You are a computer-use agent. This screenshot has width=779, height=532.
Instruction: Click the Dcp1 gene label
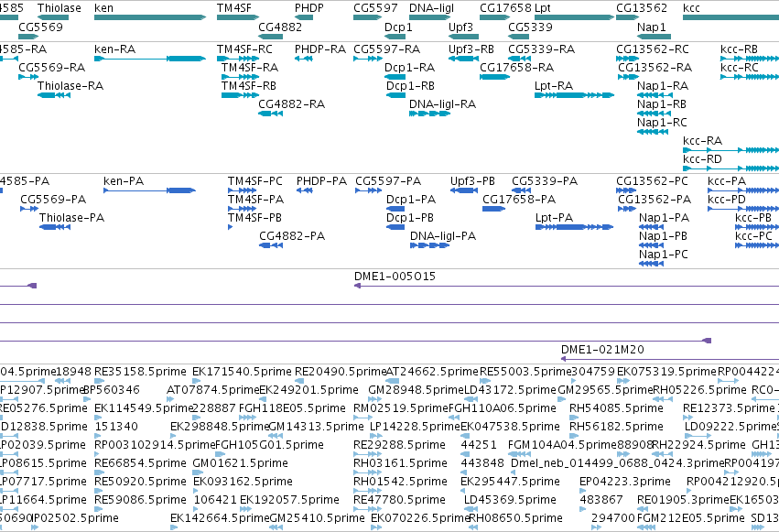click(398, 27)
